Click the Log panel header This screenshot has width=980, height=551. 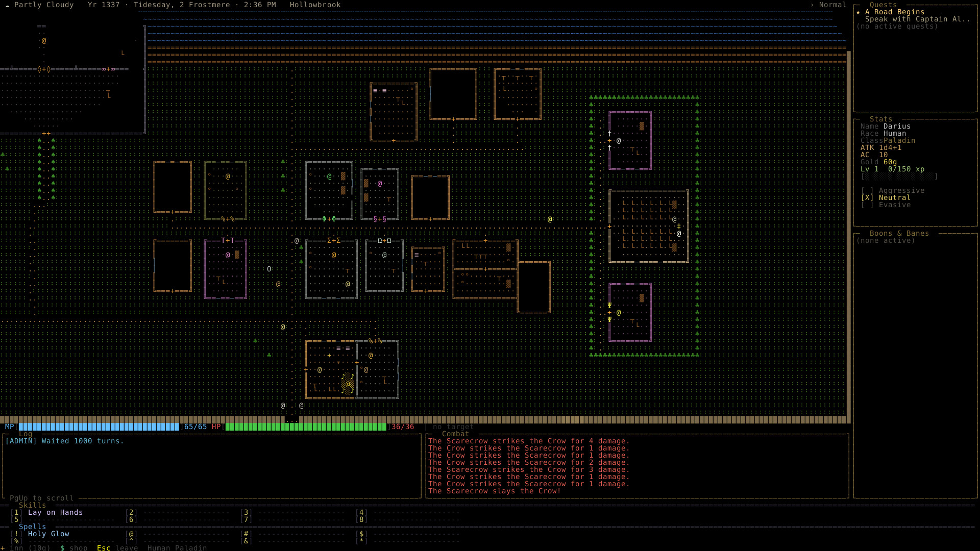click(26, 434)
